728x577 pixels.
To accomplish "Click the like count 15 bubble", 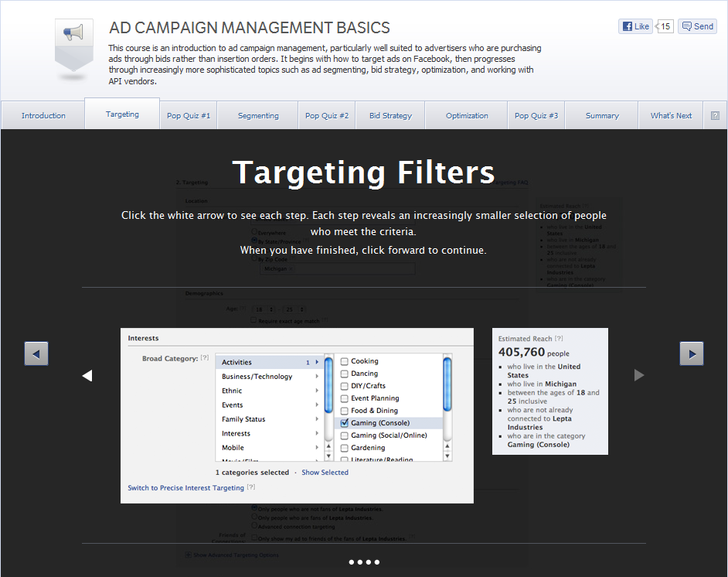I will click(665, 26).
